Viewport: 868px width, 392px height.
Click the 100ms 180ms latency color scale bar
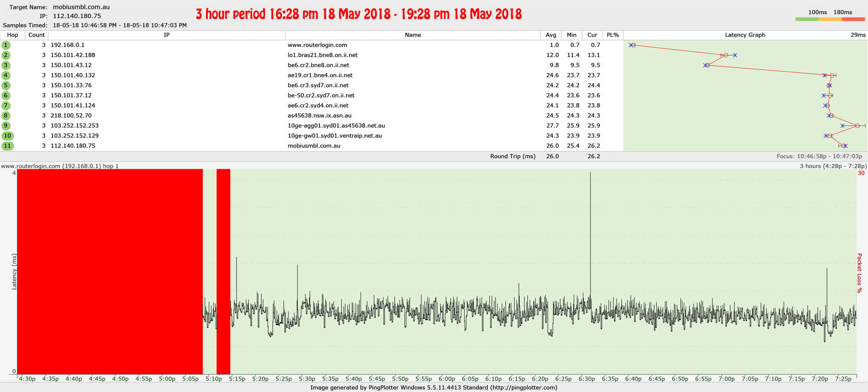coord(830,19)
